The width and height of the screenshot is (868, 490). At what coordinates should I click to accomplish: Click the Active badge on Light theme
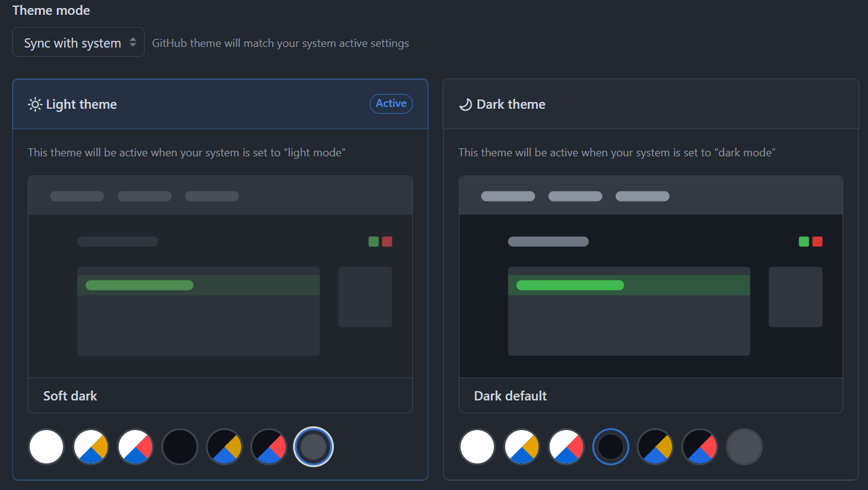391,104
